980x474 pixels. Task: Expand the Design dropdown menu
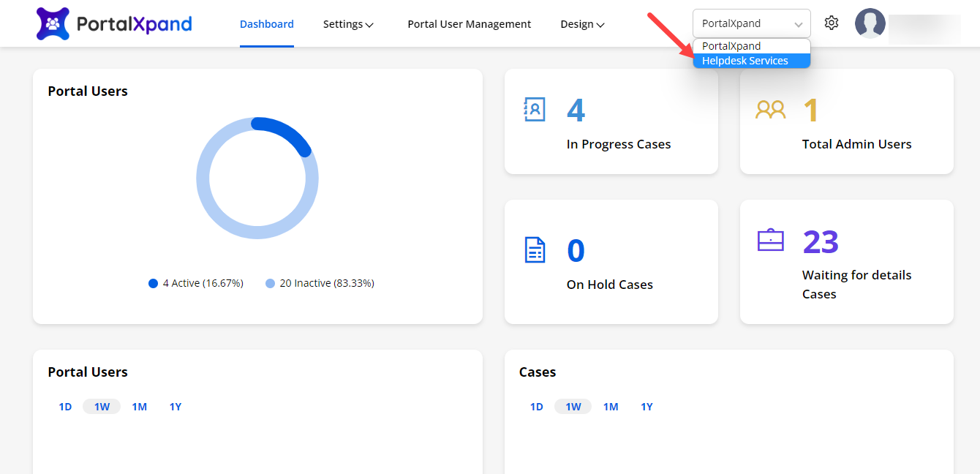(582, 24)
